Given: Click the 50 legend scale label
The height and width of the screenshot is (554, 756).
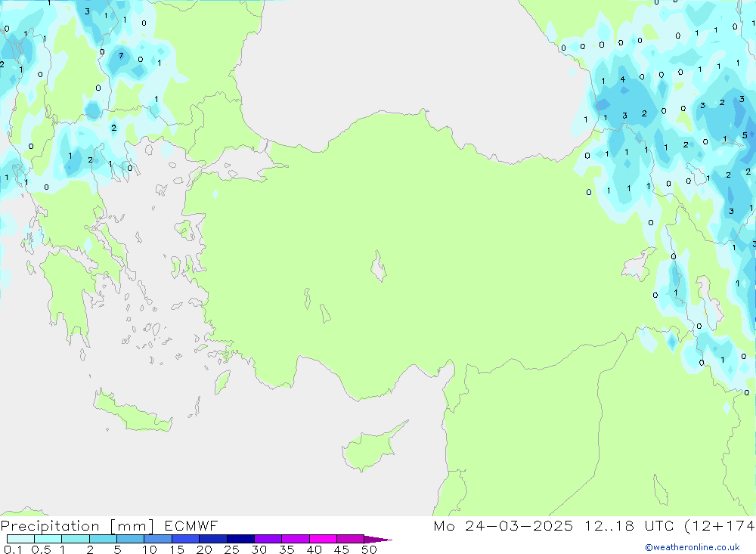Looking at the screenshot, I should pos(370,549).
